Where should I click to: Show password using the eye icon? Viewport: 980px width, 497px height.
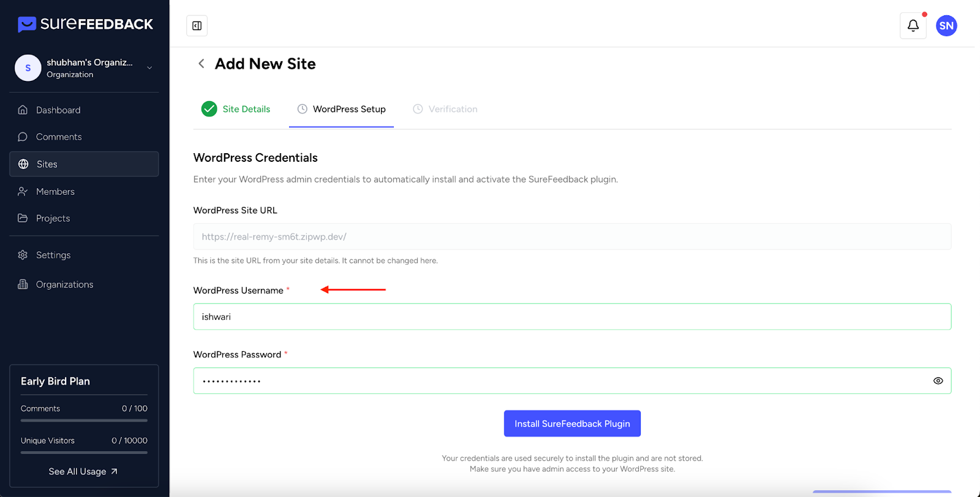click(938, 381)
